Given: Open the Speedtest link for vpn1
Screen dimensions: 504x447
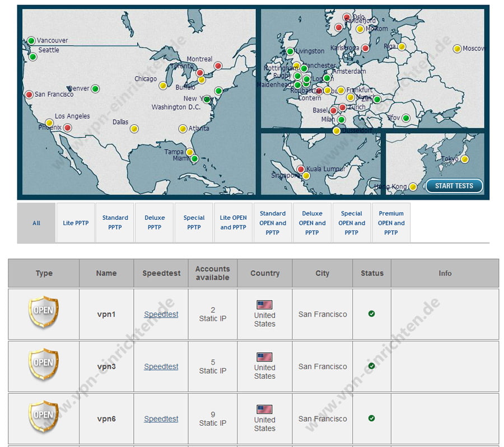Looking at the screenshot, I should (161, 314).
